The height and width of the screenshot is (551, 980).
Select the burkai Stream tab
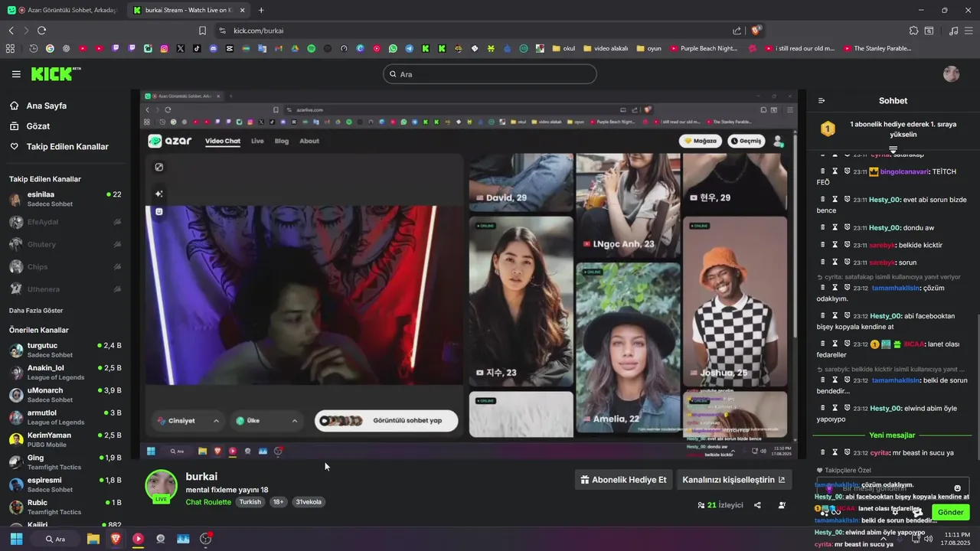(188, 10)
